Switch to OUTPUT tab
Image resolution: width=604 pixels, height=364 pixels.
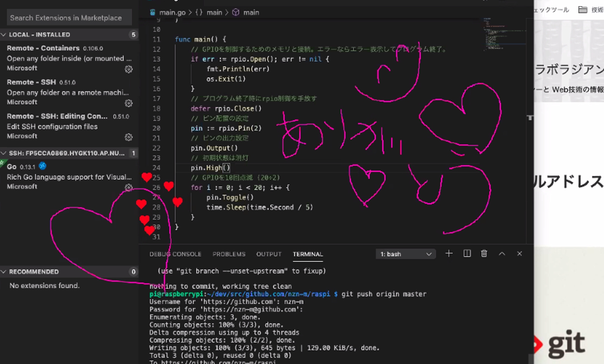click(x=269, y=254)
